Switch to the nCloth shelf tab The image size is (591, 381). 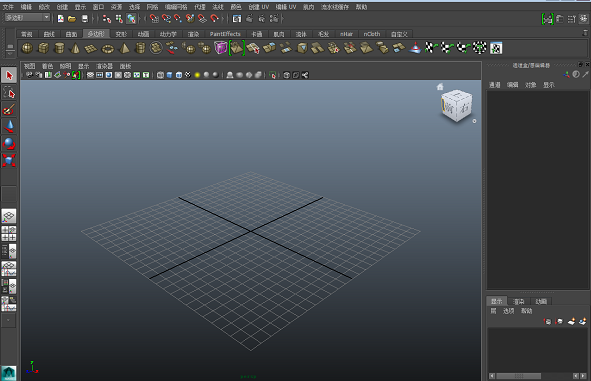pos(372,34)
